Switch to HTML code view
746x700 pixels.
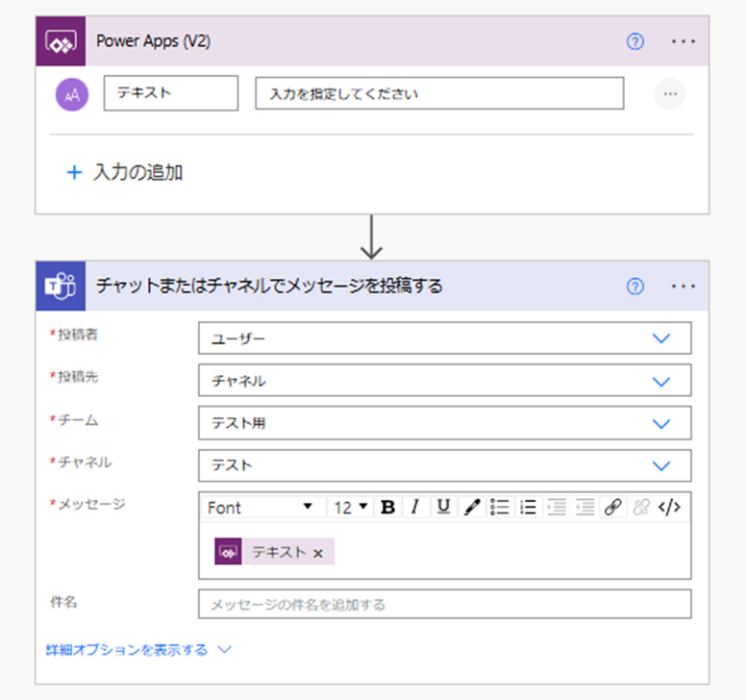(669, 508)
